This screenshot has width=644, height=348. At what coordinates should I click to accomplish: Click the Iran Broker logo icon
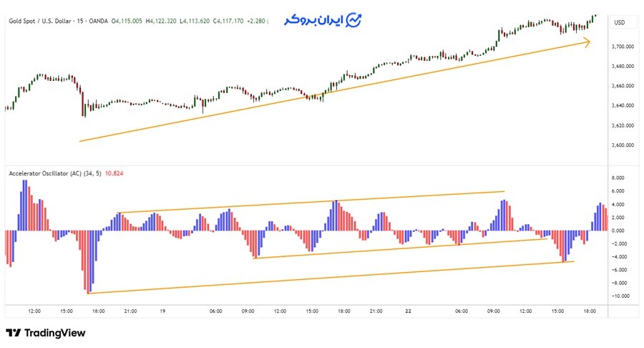[354, 21]
